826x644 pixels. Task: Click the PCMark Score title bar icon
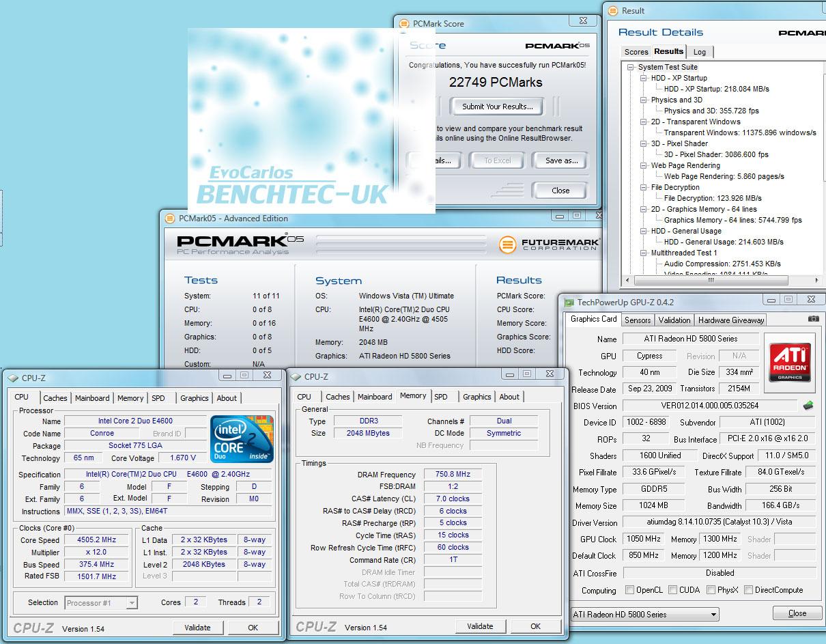click(x=404, y=23)
